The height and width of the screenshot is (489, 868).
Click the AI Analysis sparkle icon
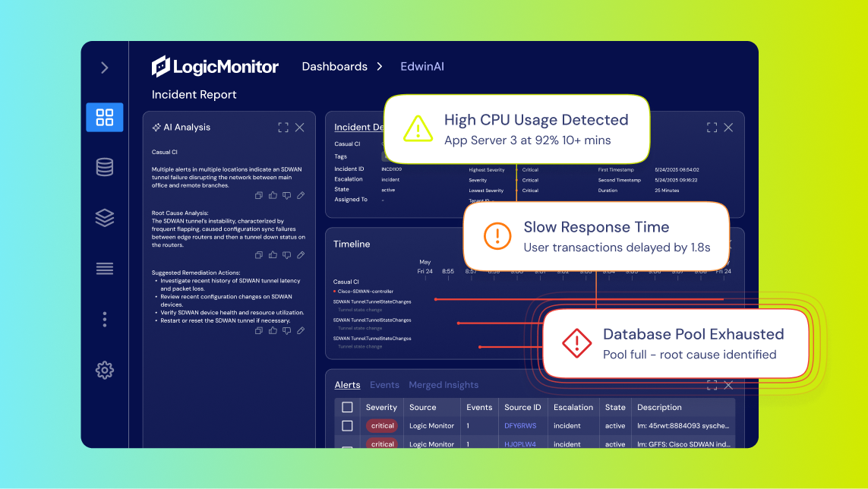pyautogui.click(x=156, y=128)
